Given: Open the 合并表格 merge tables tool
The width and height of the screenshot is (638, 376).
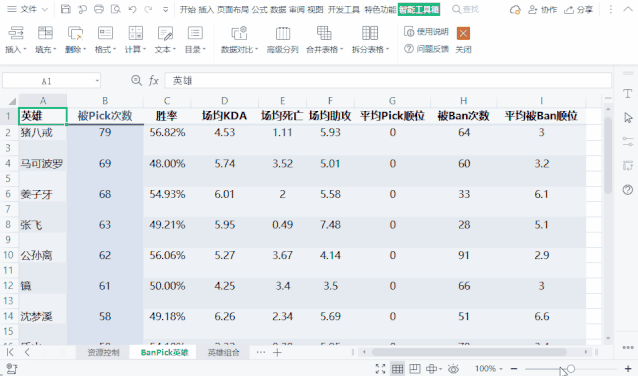Looking at the screenshot, I should point(324,40).
